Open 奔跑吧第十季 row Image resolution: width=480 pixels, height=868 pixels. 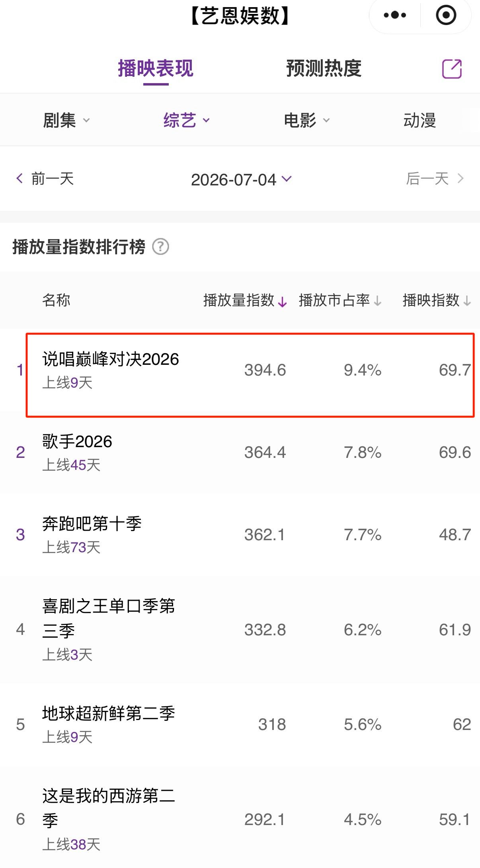point(240,535)
